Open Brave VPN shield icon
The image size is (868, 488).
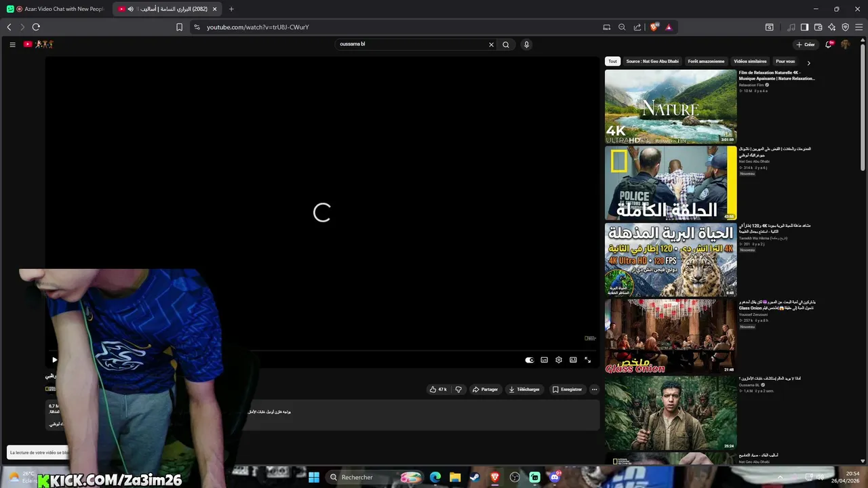tap(845, 27)
